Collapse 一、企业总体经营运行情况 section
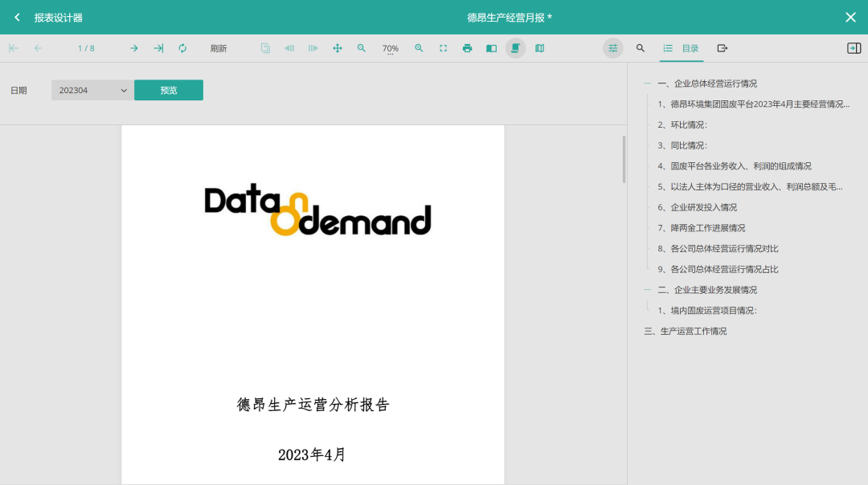Image resolution: width=868 pixels, height=485 pixels. [x=648, y=84]
